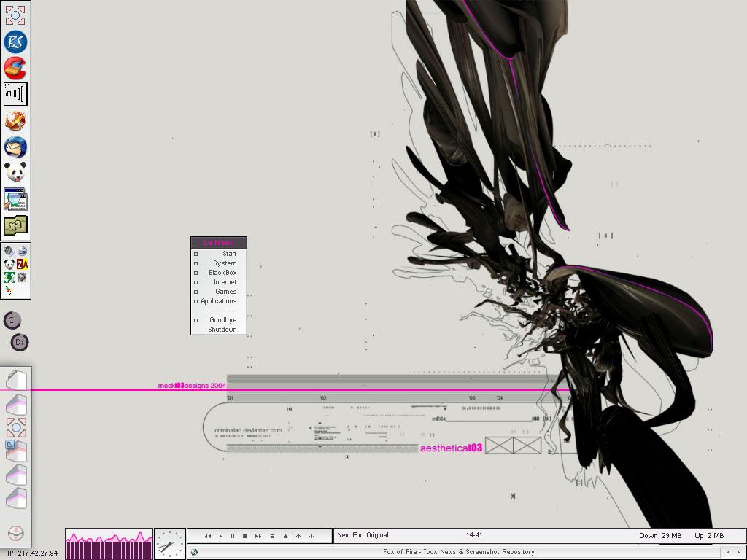Viewport: 747px width, 560px height.
Task: Open Thunderbird mail from the dock
Action: [15, 147]
